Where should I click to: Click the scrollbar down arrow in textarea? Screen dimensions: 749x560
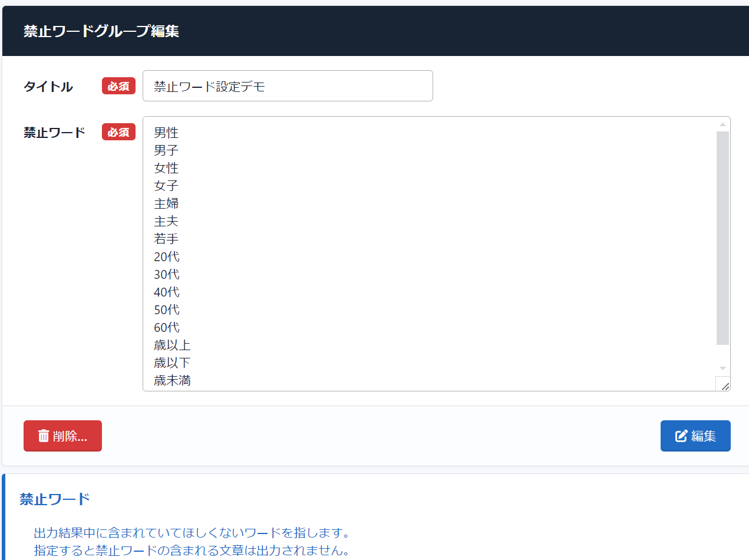click(722, 368)
